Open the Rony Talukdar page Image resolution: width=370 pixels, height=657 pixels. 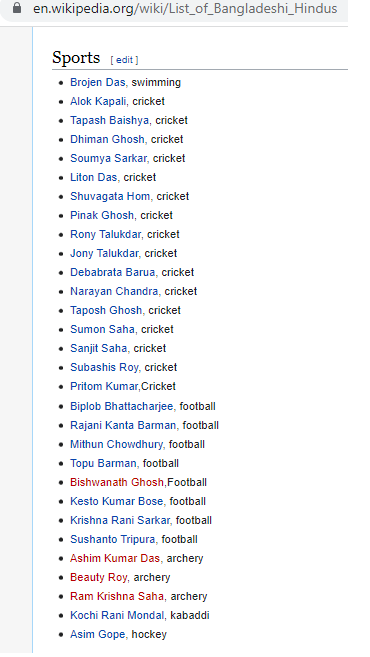point(105,234)
